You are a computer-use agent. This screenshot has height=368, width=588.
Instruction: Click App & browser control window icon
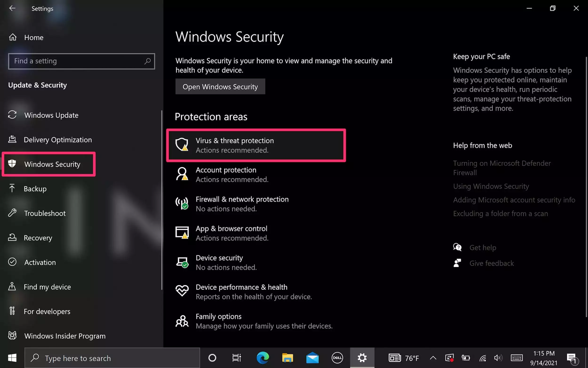point(182,232)
